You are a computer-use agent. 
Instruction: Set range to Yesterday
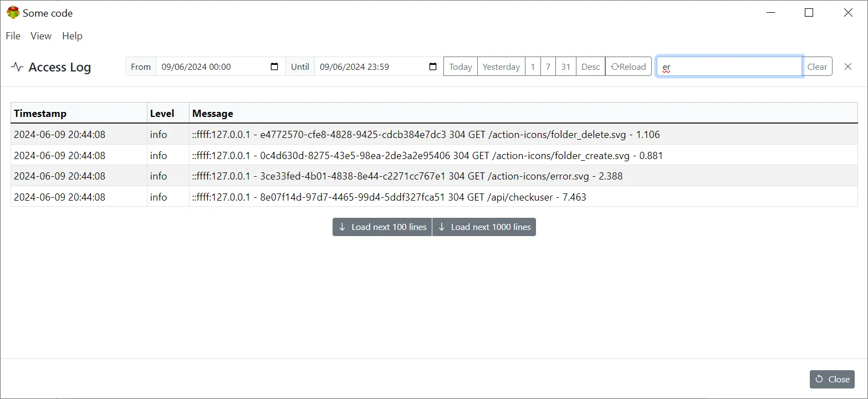click(x=501, y=66)
